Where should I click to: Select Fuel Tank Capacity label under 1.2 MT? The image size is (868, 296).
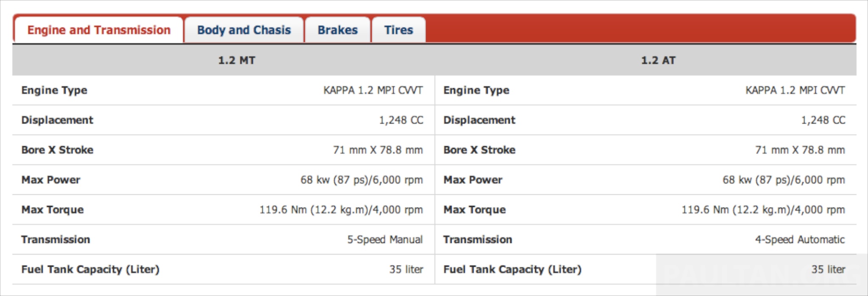tap(90, 269)
